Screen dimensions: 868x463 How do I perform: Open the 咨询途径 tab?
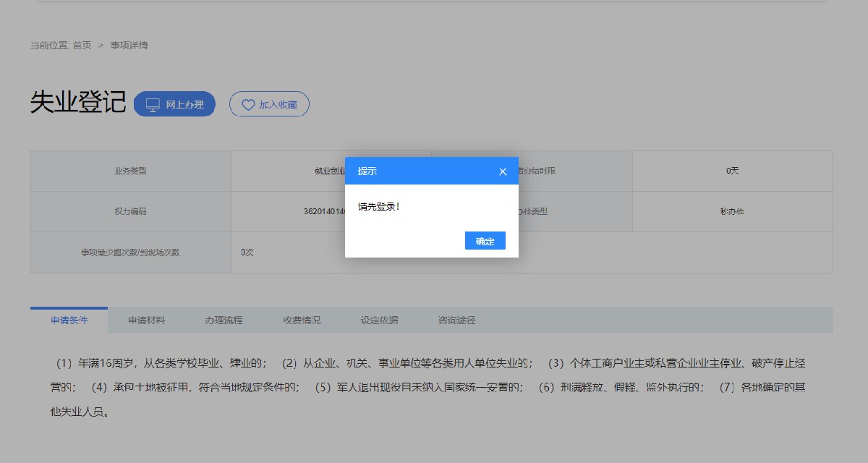coord(456,320)
